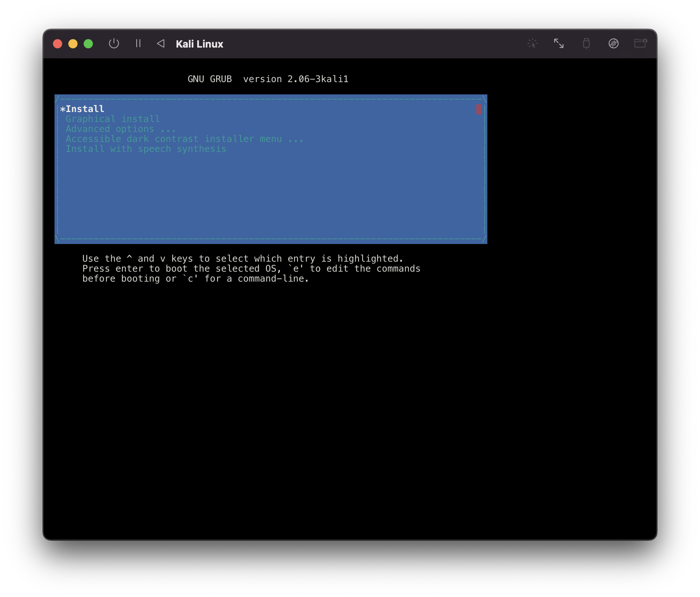The height and width of the screenshot is (597, 700).
Task: Capture mouse cursor input
Action: click(x=532, y=43)
